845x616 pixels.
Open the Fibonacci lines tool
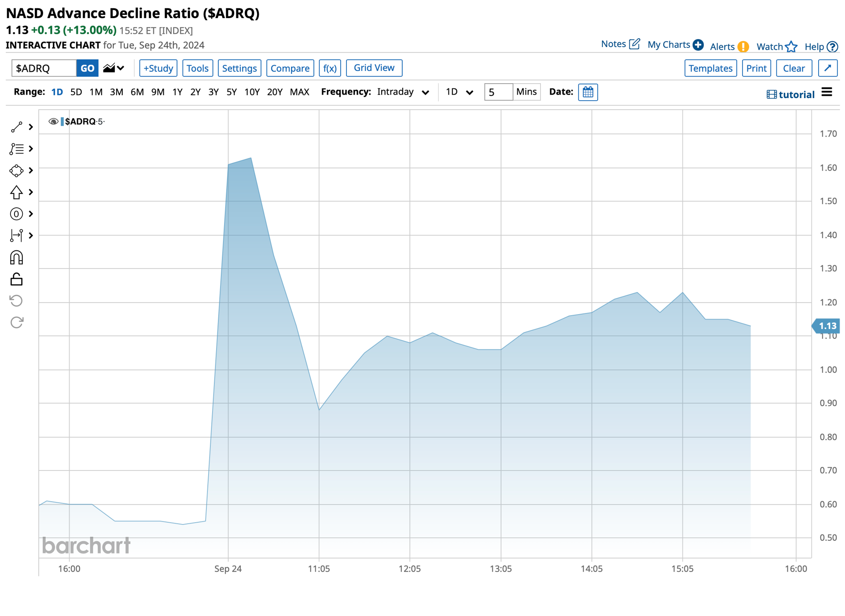click(16, 149)
